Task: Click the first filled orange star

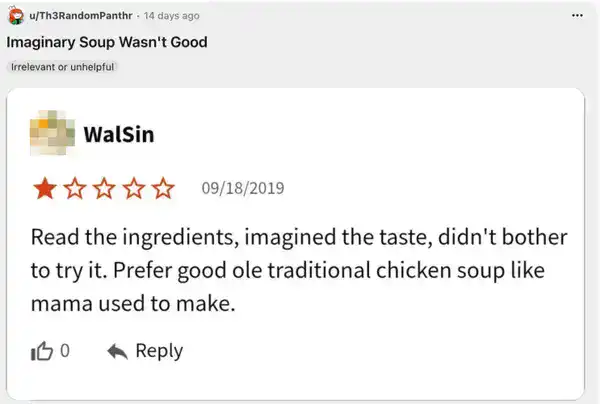Action: coord(45,188)
